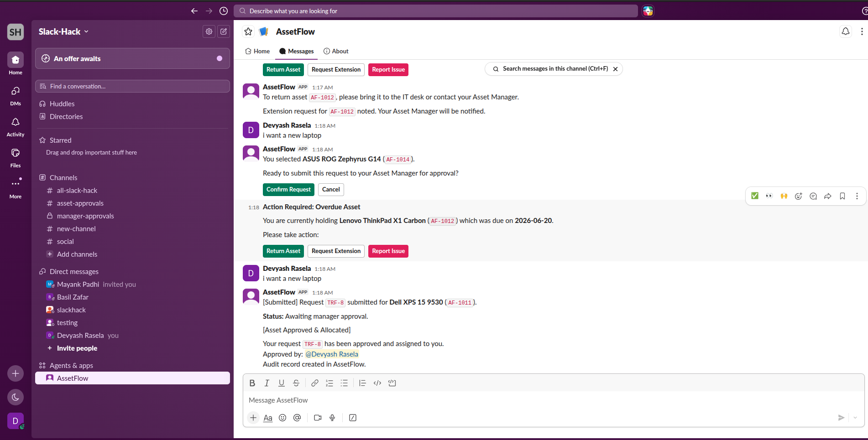Open the Slack AI colorful icon beside search
Viewport: 868px width, 440px height.
[648, 11]
